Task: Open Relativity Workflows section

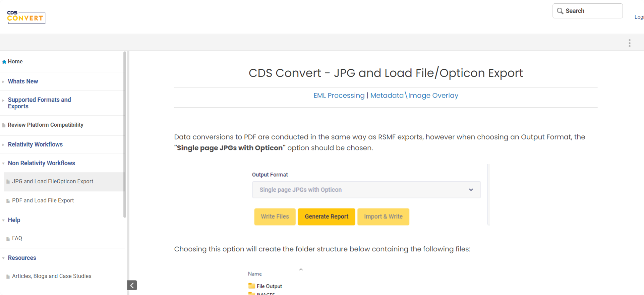Action: pyautogui.click(x=35, y=144)
